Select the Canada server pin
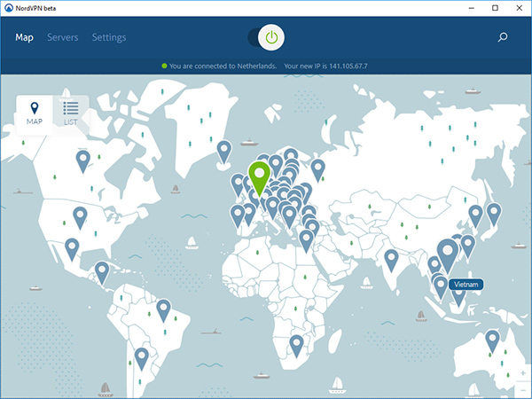Image resolution: width=532 pixels, height=399 pixels. (x=82, y=161)
